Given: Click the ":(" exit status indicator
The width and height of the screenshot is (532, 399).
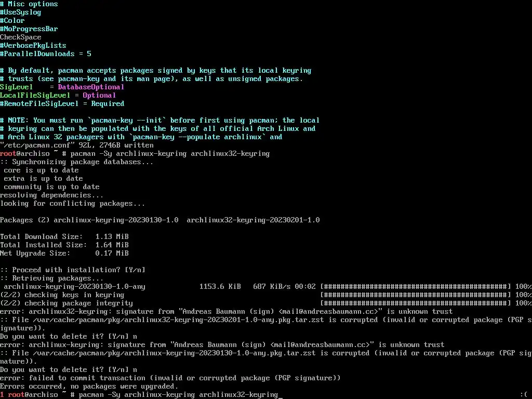Looking at the screenshot, I should pos(524,395).
